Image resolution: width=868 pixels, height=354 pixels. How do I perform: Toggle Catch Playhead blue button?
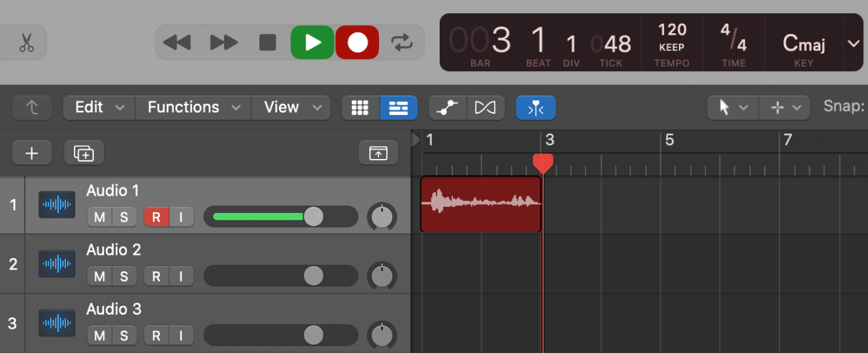pyautogui.click(x=536, y=108)
